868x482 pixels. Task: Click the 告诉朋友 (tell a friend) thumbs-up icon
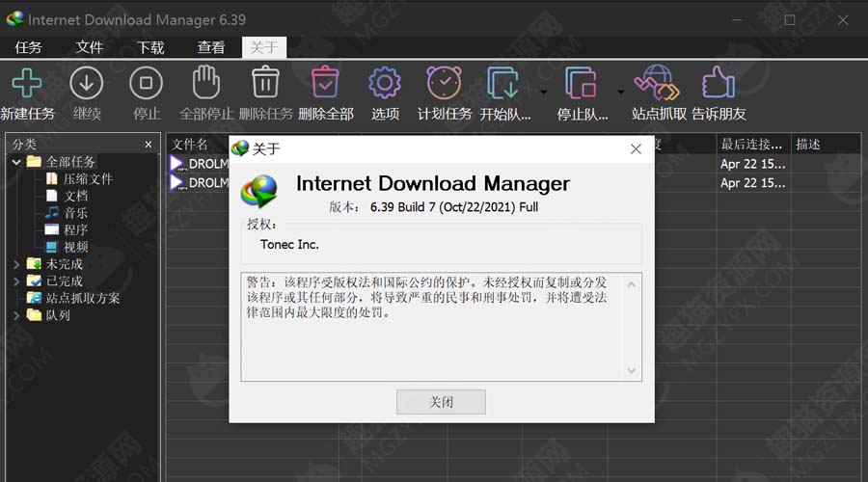718,83
